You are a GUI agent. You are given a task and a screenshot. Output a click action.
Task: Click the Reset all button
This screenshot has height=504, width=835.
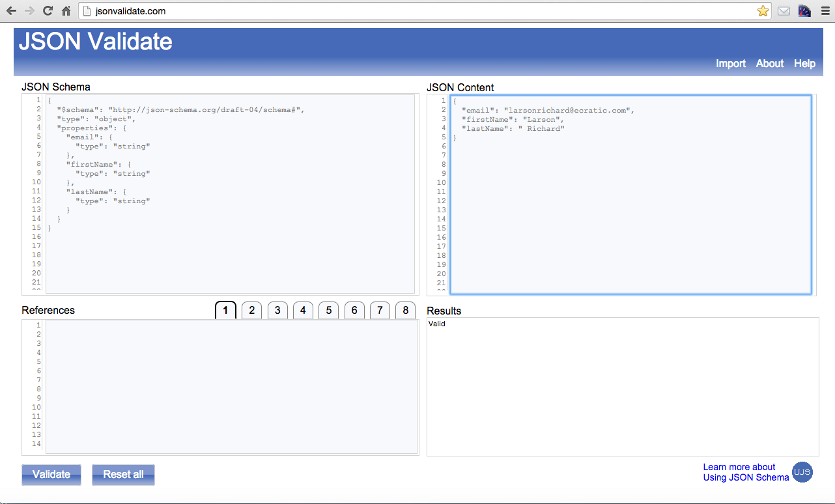coord(123,475)
